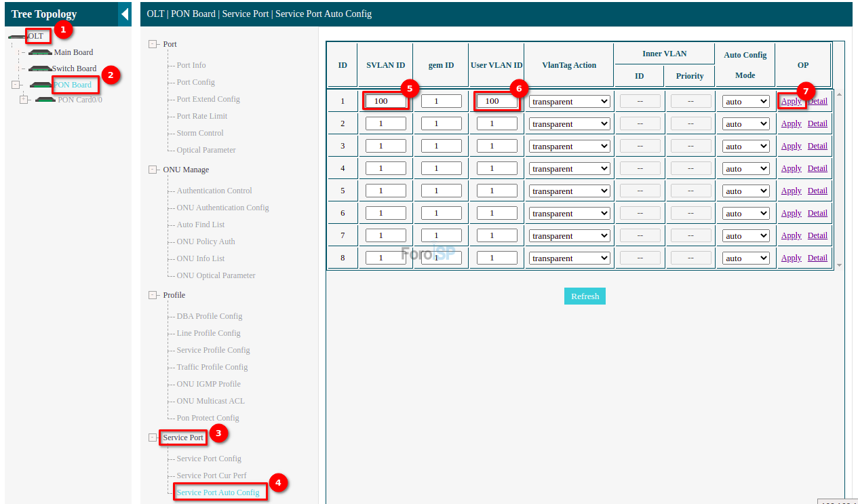Click the PON Board device icon

41,85
